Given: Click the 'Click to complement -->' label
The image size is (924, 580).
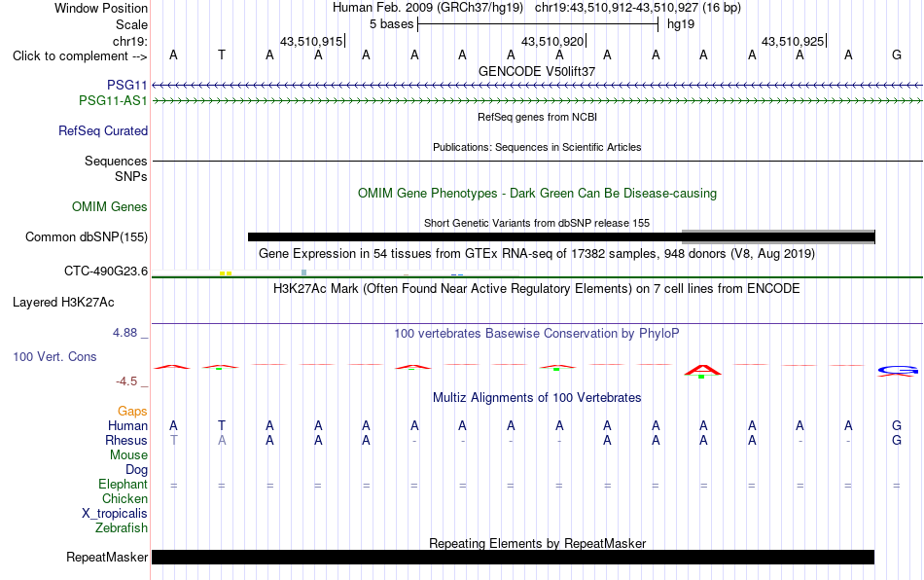Looking at the screenshot, I should coord(80,56).
